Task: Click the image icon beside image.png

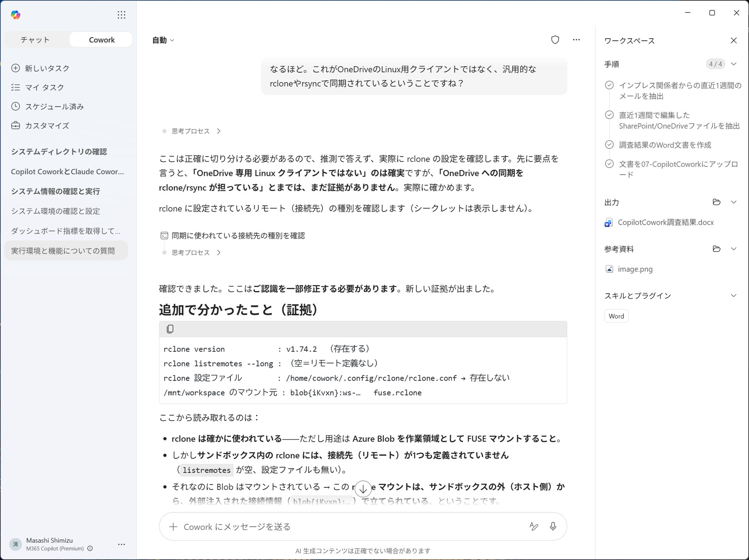Action: (x=609, y=269)
